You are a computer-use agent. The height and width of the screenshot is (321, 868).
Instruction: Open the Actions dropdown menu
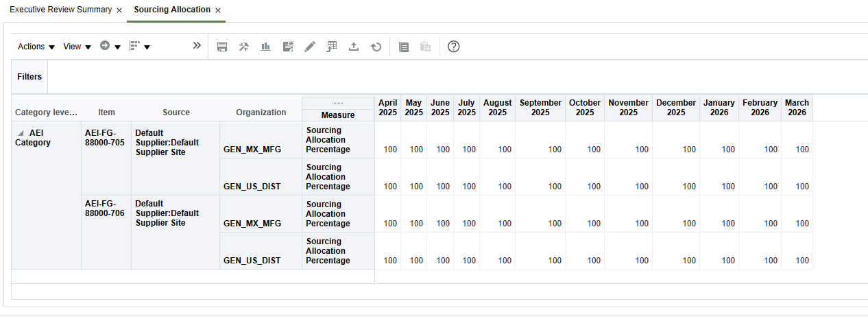tap(36, 47)
